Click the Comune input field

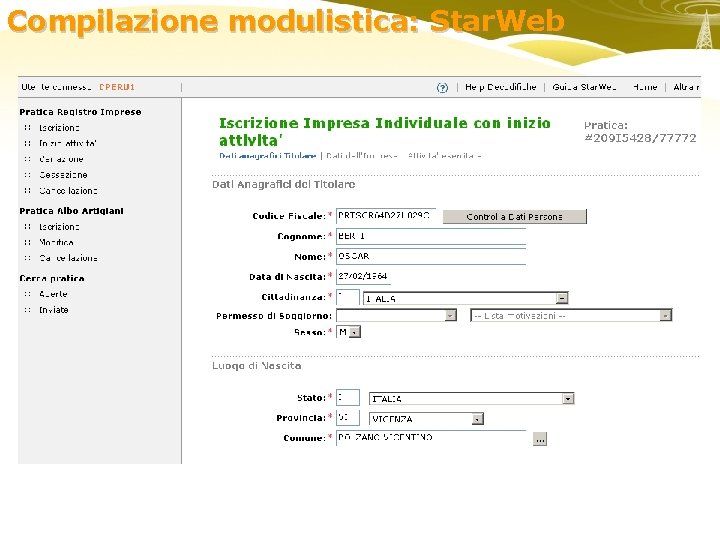tap(431, 438)
